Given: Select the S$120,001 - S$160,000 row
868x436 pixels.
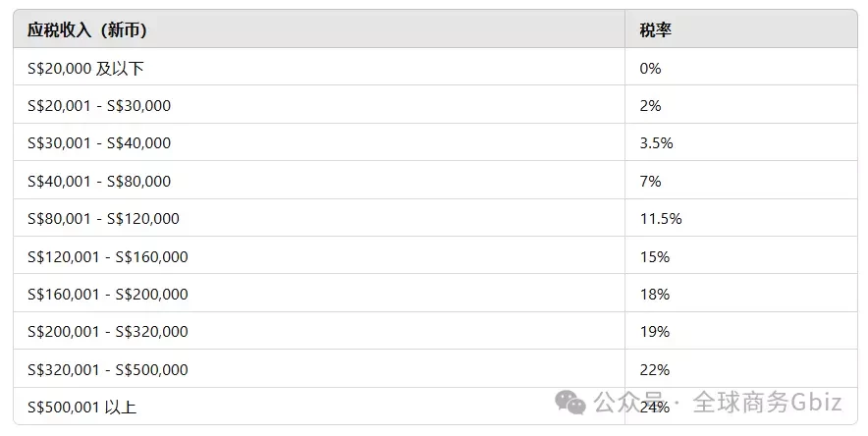Looking at the screenshot, I should point(436,255).
